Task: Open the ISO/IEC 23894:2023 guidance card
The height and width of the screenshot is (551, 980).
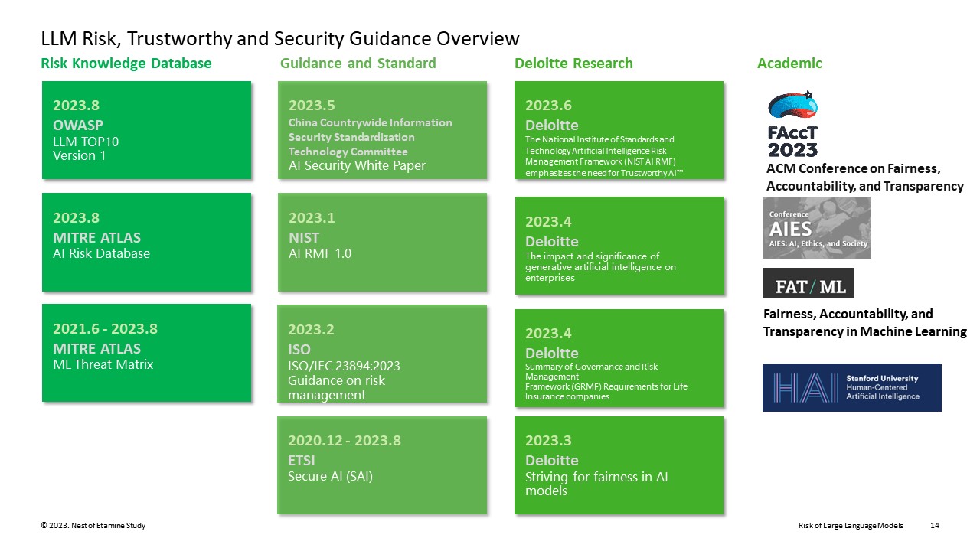Action: coord(382,354)
